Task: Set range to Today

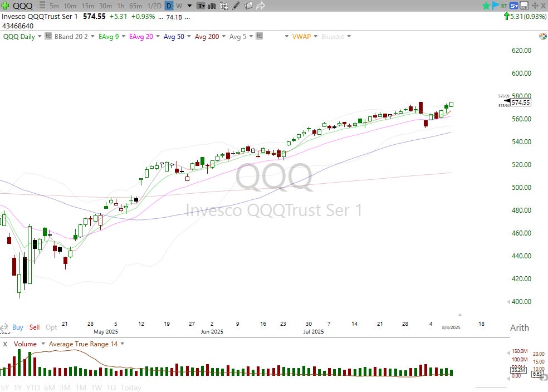Action: click(x=131, y=388)
